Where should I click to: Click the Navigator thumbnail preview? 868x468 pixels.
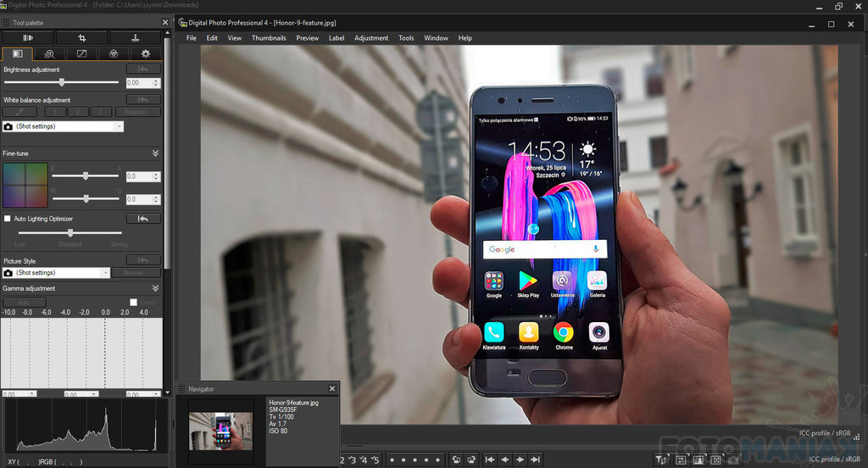pos(221,431)
